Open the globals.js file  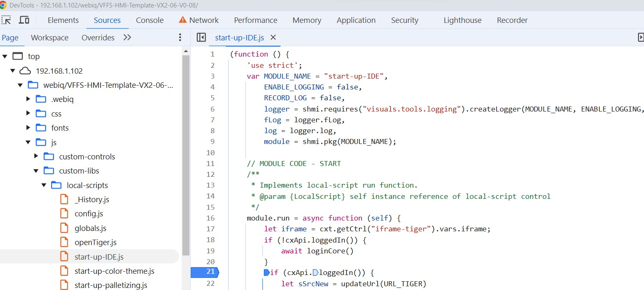point(90,228)
